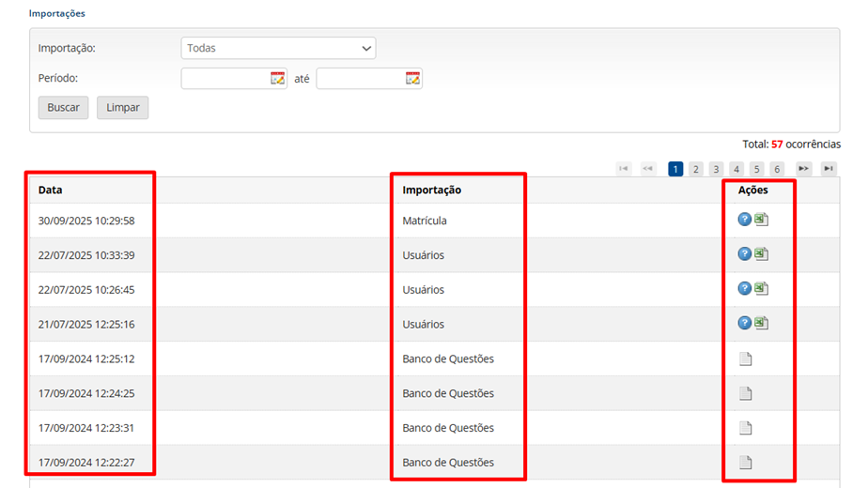Select the date 17/09/2024 12:23:31
The height and width of the screenshot is (488, 868).
point(86,428)
